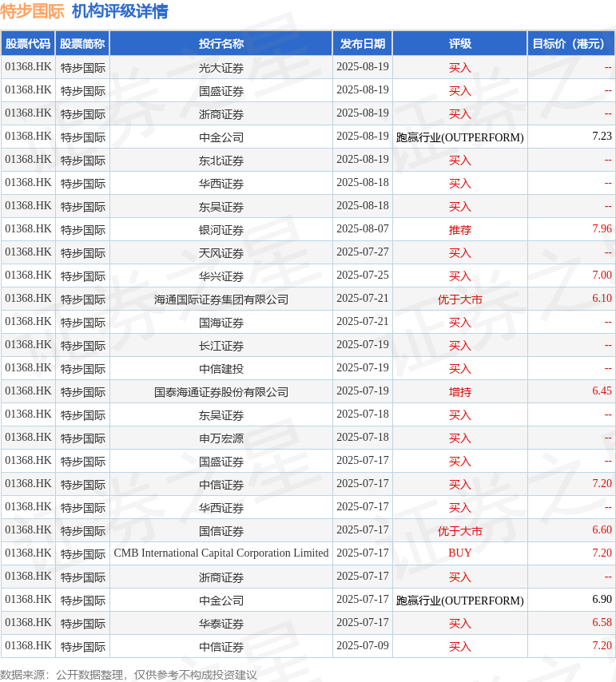Select the 股票代码 column header
Viewport: 616px width, 682px height.
28,43
